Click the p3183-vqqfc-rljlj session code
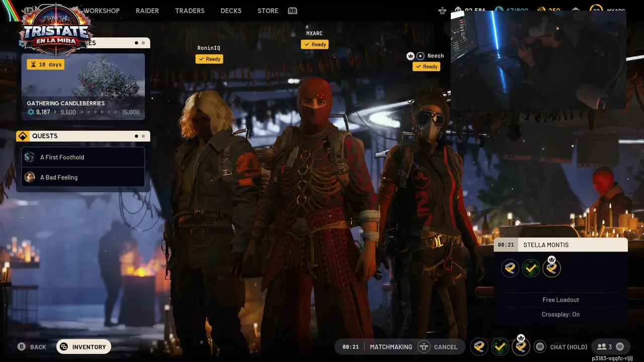Viewport: 644px width, 362px height. click(612, 358)
